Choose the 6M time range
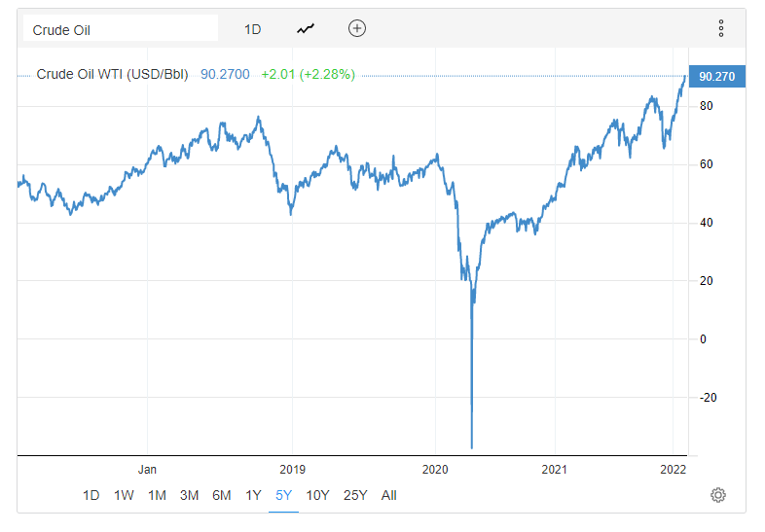 [x=222, y=495]
